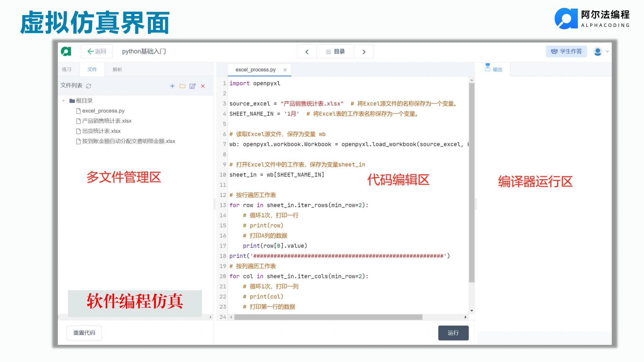
Task: Click the editor horizontal scrollbar thumb
Action: coord(328,317)
